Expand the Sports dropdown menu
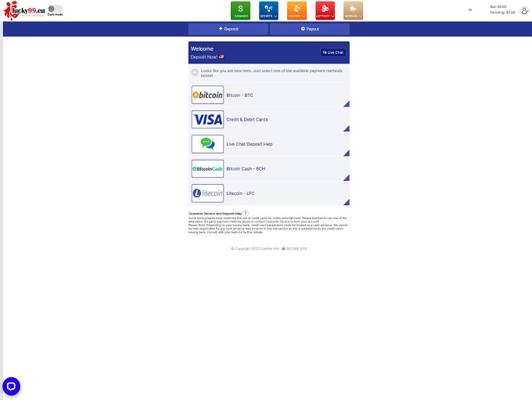This screenshot has width=532, height=400. coord(268,11)
